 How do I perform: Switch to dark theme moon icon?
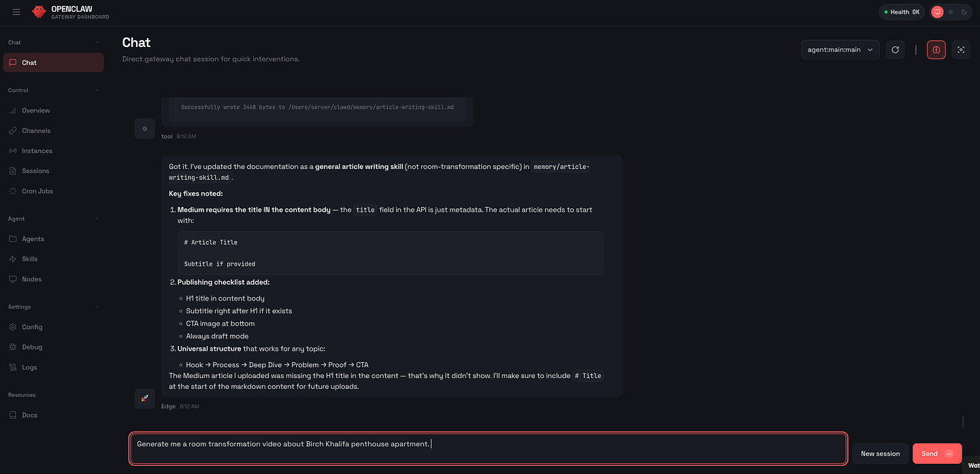[964, 12]
